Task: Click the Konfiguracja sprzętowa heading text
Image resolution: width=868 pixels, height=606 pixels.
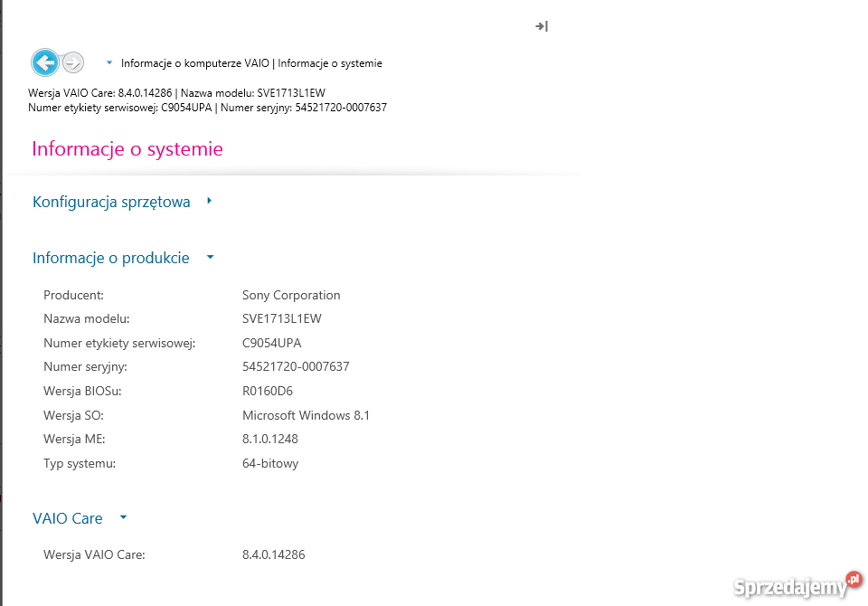Action: pyautogui.click(x=111, y=202)
